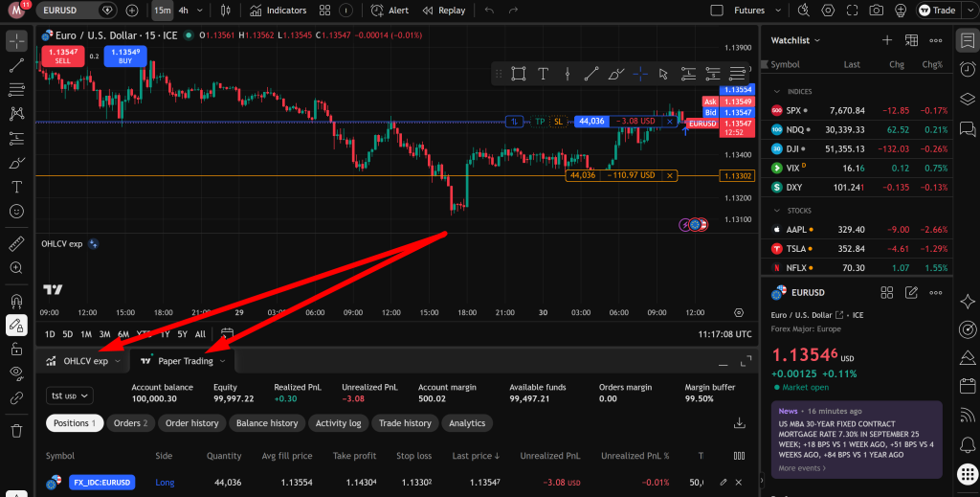Screen dimensions: 980x497
Task: Open the tst USD account dropdown
Action: [x=69, y=395]
